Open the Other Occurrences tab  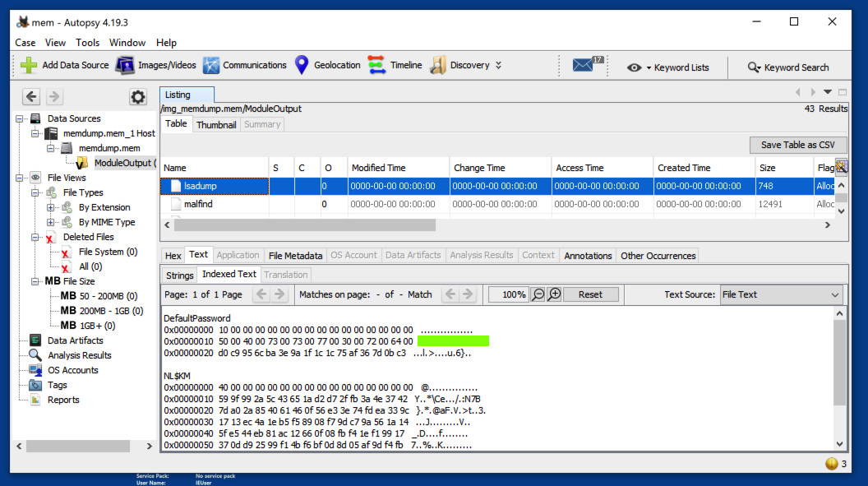coord(658,256)
